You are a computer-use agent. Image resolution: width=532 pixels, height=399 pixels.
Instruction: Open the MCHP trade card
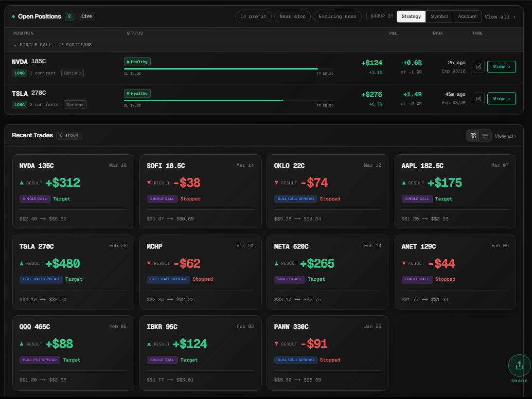200,272
